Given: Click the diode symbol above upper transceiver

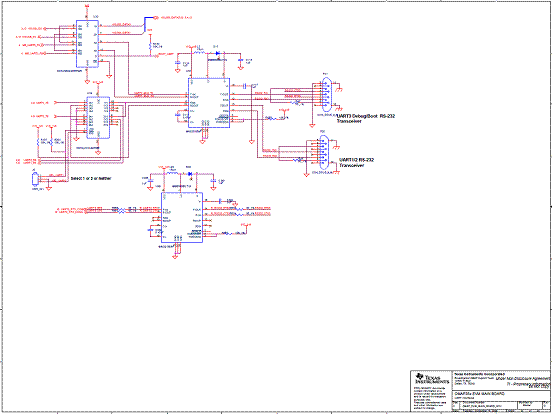Looking at the screenshot, I should point(218,54).
